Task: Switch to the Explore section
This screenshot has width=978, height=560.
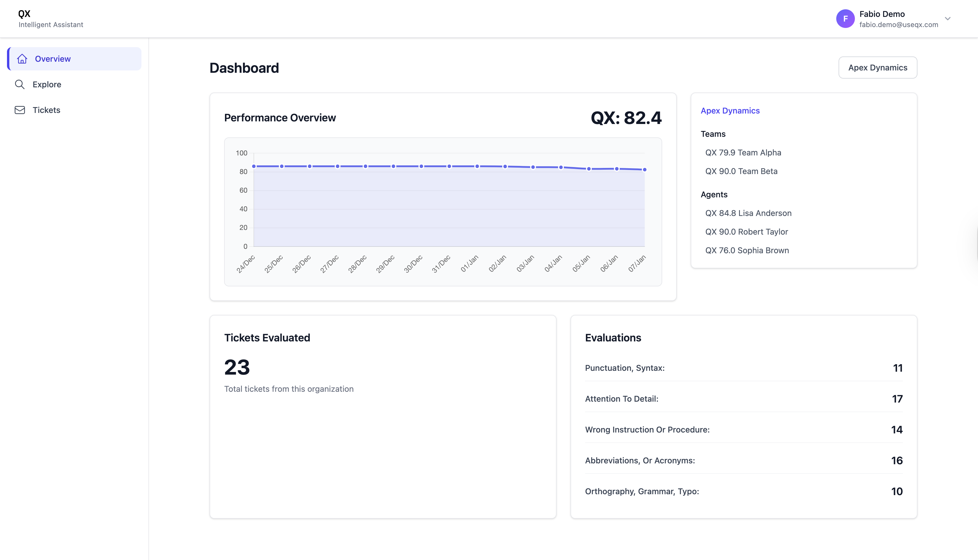Action: 47,84
